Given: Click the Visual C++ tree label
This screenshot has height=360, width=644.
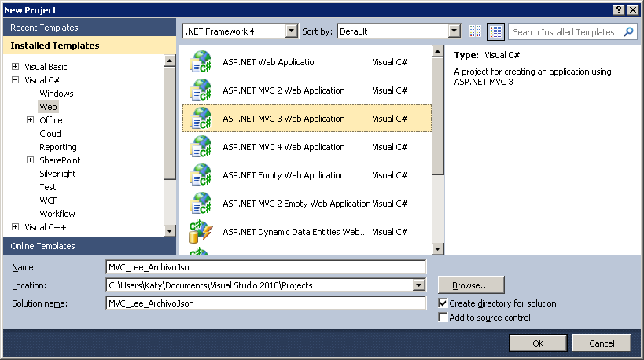Looking at the screenshot, I should point(45,227).
